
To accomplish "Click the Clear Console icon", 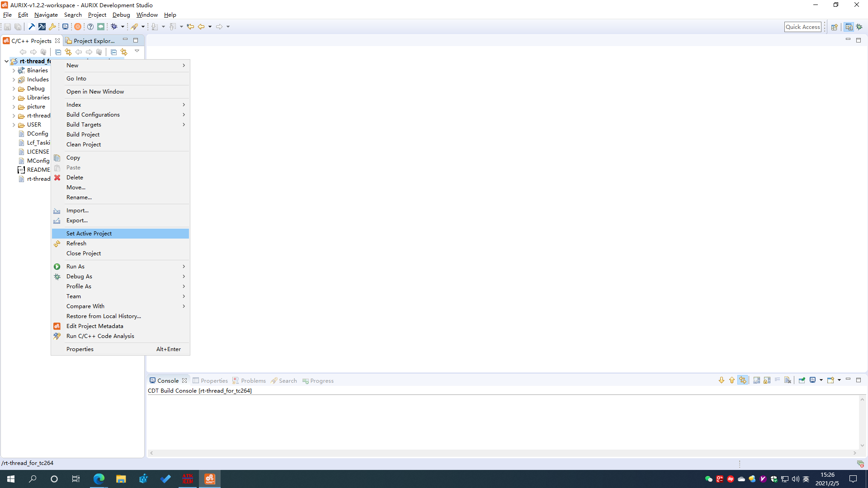I will pyautogui.click(x=788, y=380).
